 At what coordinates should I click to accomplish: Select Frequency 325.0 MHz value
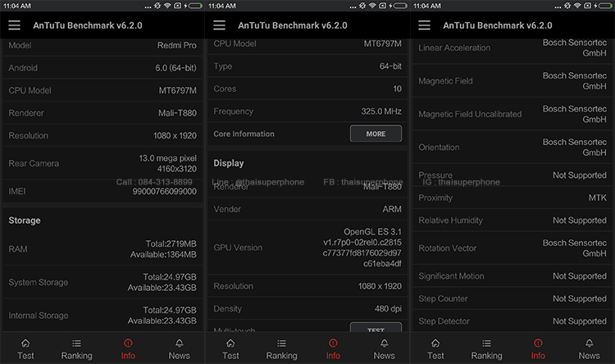click(381, 111)
